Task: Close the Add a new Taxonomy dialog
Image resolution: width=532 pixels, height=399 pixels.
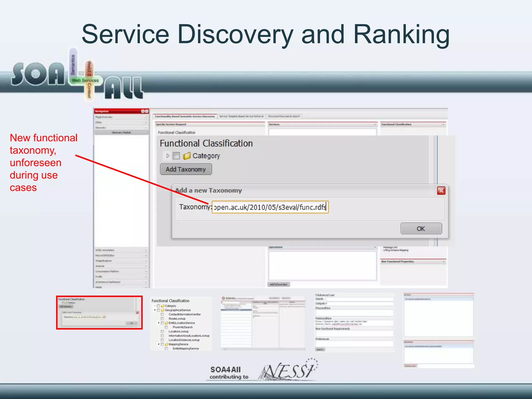Action: [x=441, y=191]
